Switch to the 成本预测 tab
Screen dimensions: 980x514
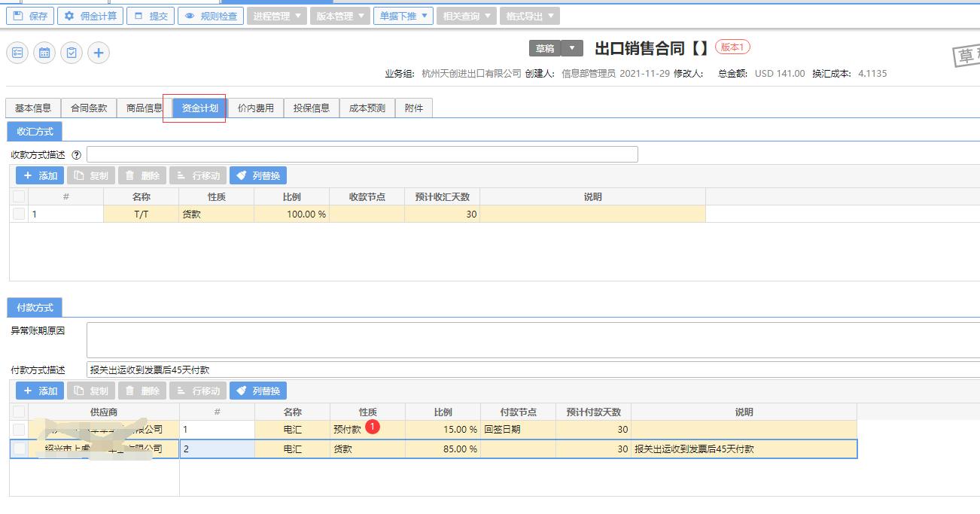(x=369, y=107)
